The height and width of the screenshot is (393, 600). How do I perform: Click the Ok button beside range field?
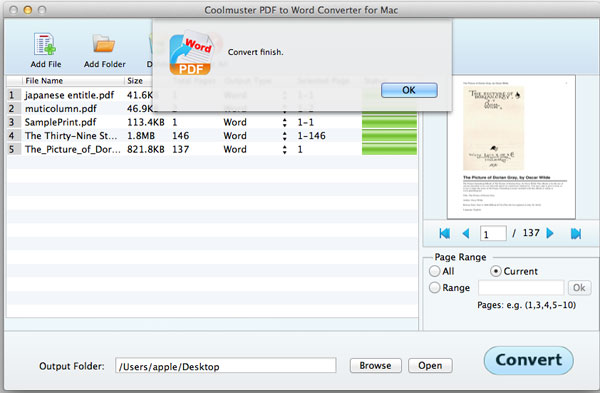click(x=579, y=288)
